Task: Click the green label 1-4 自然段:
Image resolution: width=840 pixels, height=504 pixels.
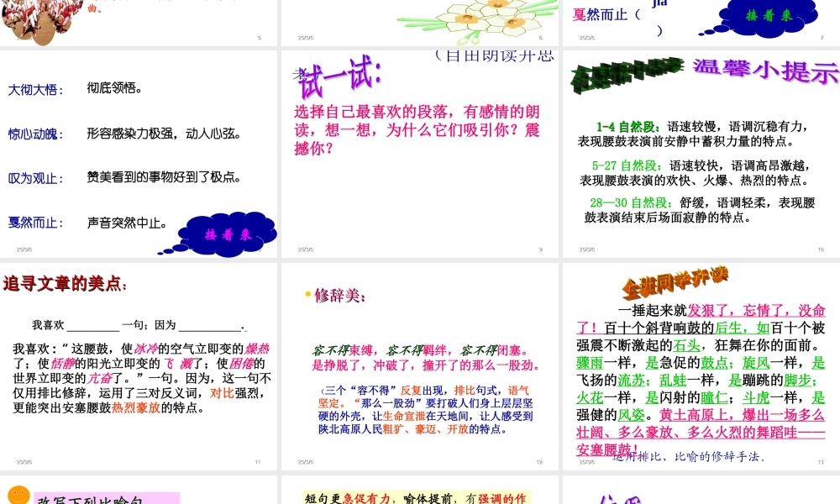Action: point(628,127)
